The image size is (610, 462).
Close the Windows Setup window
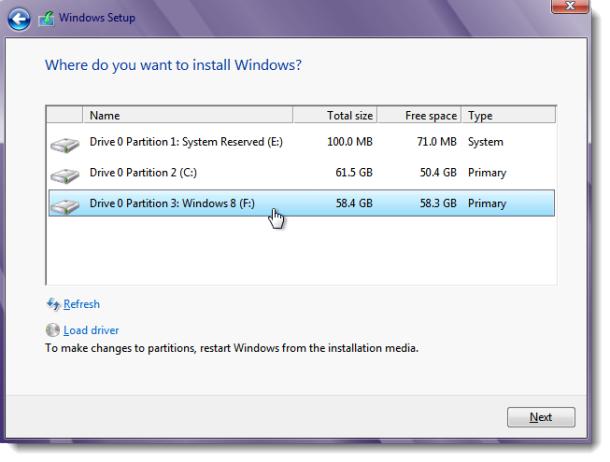point(570,6)
